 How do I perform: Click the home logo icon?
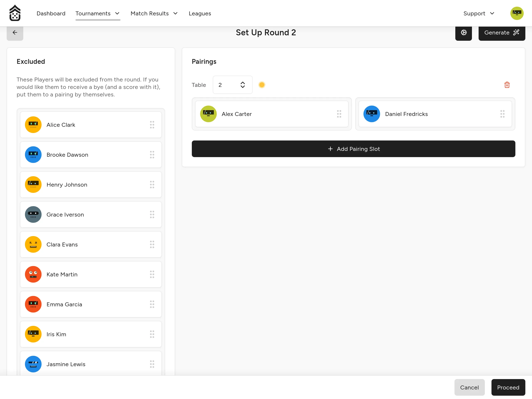point(15,13)
